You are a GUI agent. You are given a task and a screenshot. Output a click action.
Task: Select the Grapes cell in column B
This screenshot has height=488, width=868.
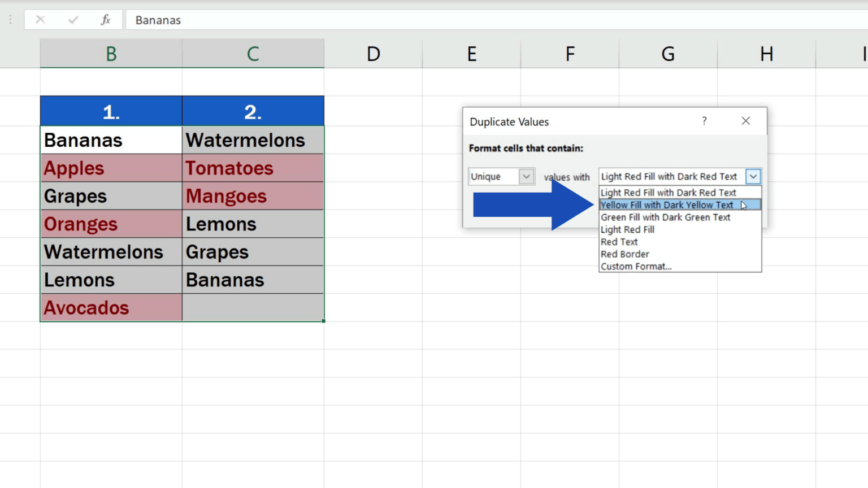coord(111,196)
